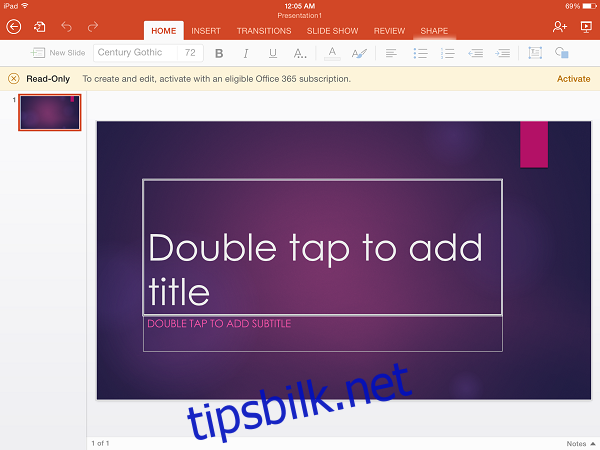Decrease the indent level

tap(475, 53)
